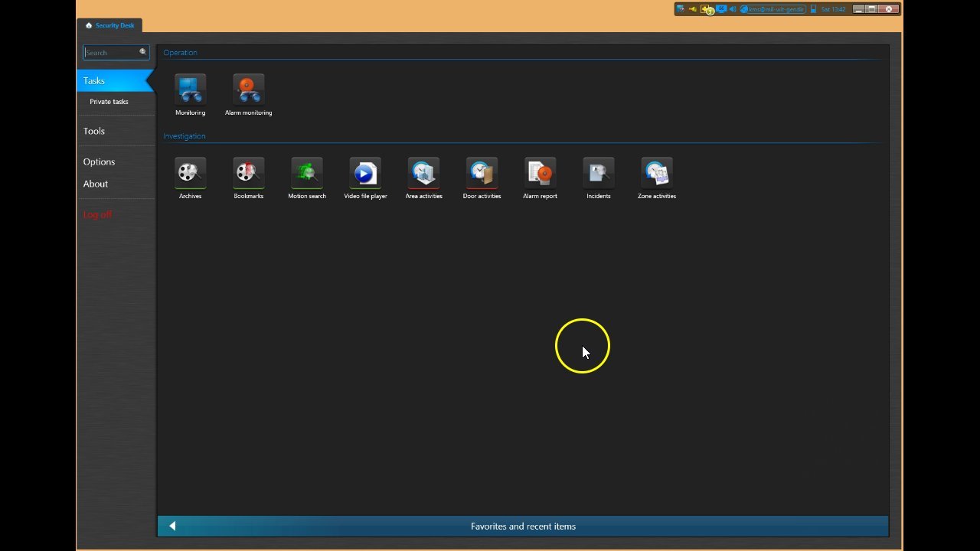
Task: Open Options in the sidebar
Action: pyautogui.click(x=99, y=161)
